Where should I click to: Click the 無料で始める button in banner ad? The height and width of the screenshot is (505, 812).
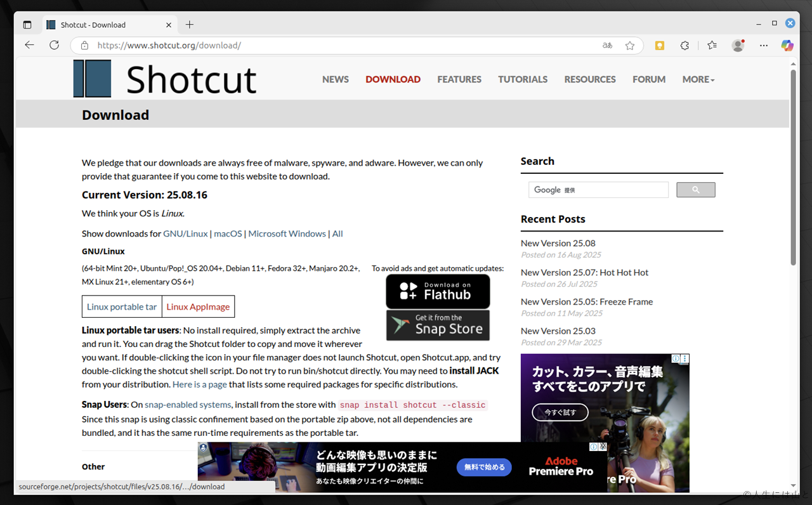(x=484, y=468)
